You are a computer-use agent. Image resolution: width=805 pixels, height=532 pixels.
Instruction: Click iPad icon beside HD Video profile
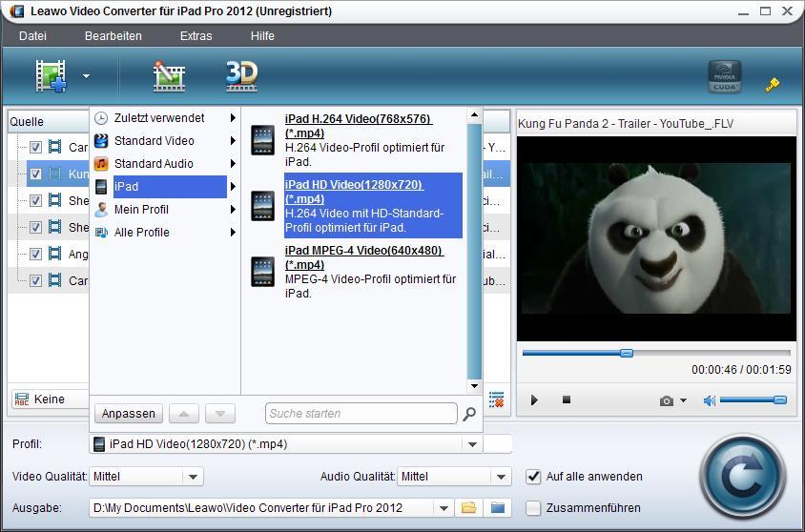(x=263, y=206)
